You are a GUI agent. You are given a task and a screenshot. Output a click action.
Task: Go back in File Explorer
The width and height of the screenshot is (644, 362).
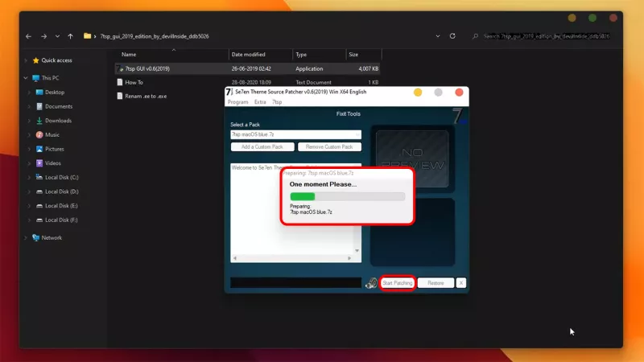click(x=28, y=36)
